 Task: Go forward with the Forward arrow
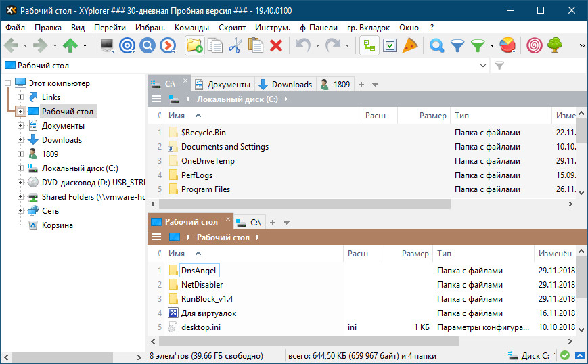pyautogui.click(x=40, y=46)
